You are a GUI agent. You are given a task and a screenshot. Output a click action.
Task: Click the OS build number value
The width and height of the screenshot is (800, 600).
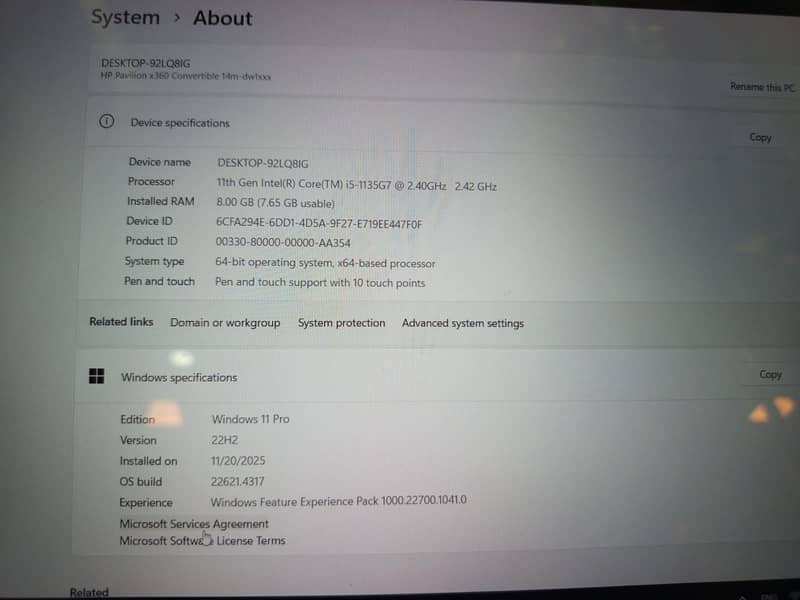point(238,481)
